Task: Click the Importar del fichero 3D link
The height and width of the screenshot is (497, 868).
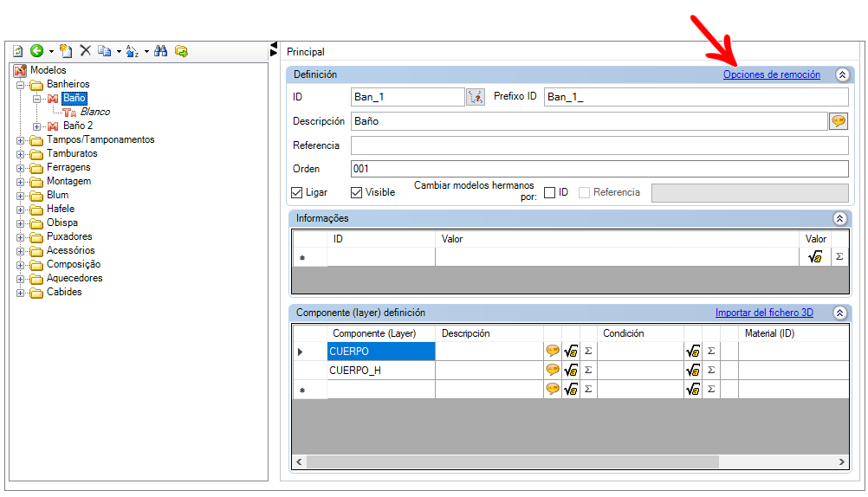Action: click(x=764, y=313)
